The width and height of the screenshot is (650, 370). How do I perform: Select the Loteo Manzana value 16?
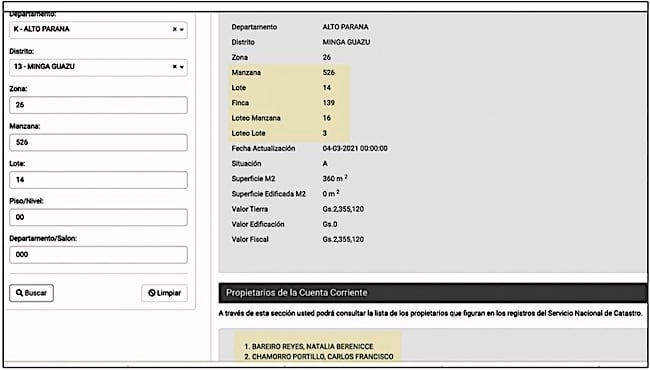tap(327, 118)
